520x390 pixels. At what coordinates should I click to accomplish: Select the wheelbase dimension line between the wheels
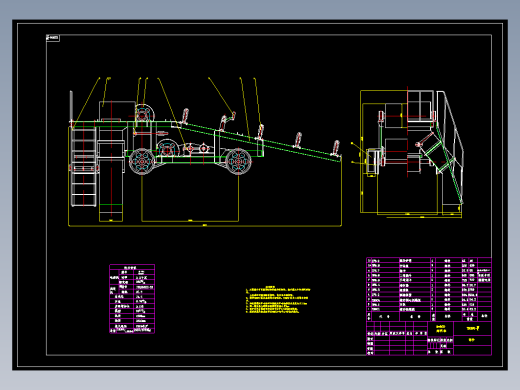190,221
